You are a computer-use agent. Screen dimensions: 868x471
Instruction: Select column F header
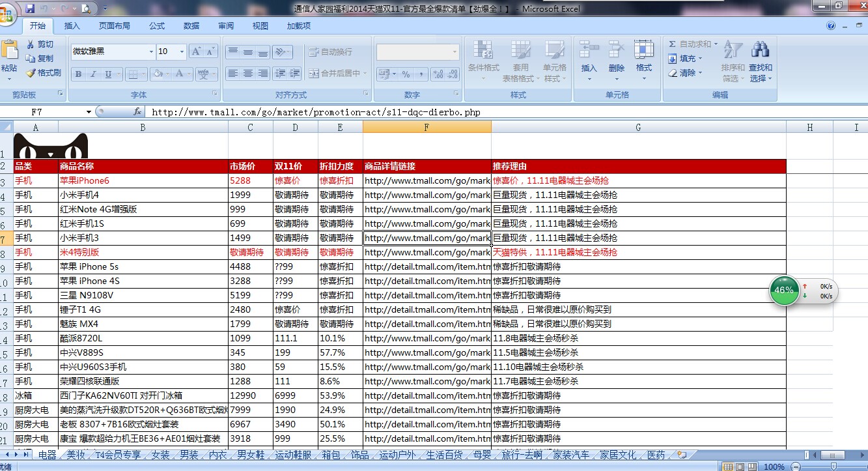pos(427,127)
